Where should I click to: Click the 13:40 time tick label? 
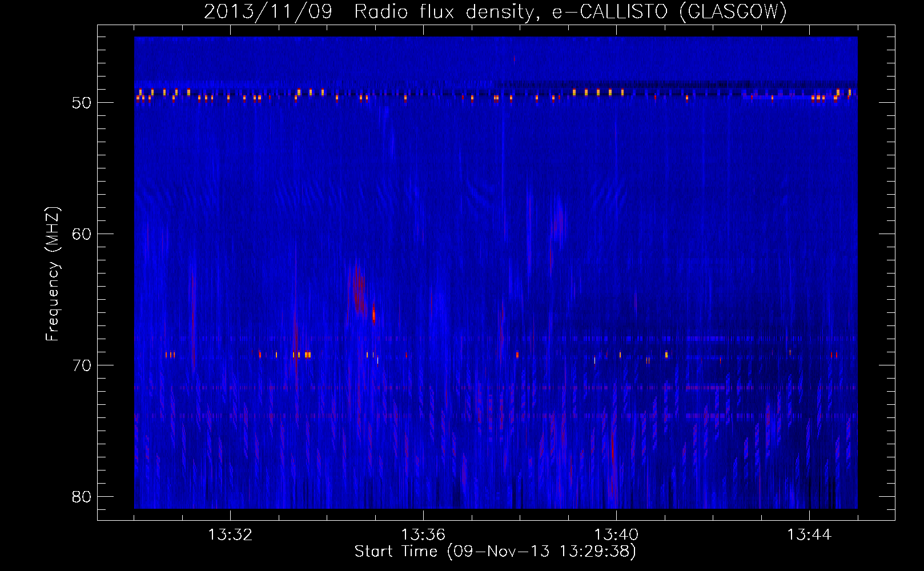click(x=616, y=535)
